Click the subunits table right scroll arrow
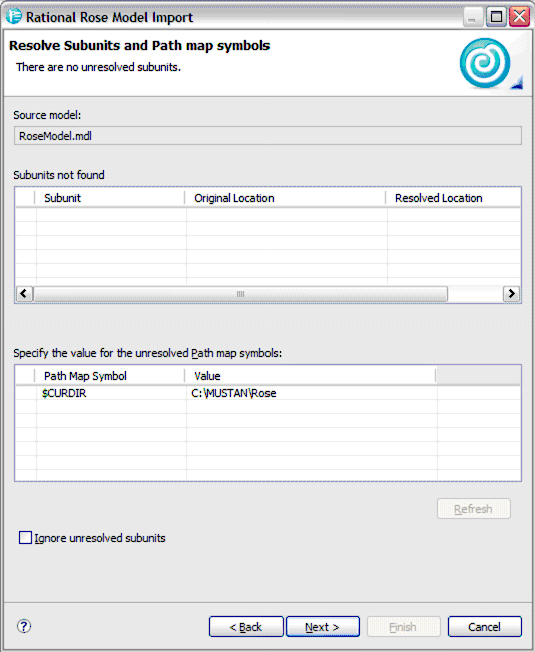This screenshot has width=535, height=652. pos(511,294)
